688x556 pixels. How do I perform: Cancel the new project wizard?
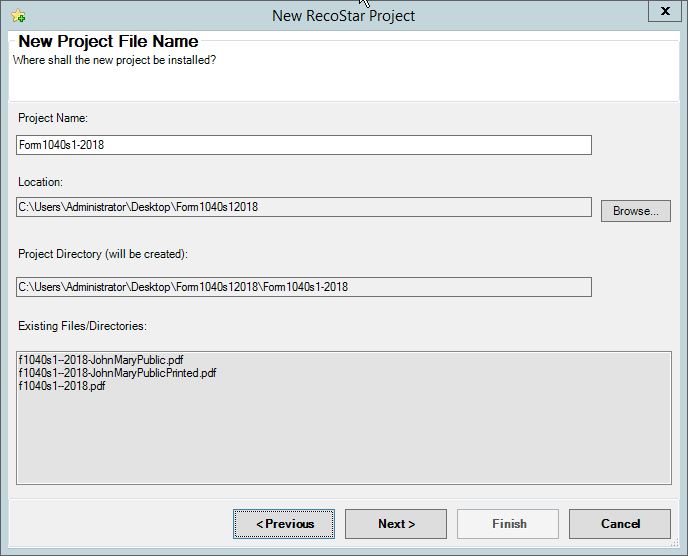620,524
